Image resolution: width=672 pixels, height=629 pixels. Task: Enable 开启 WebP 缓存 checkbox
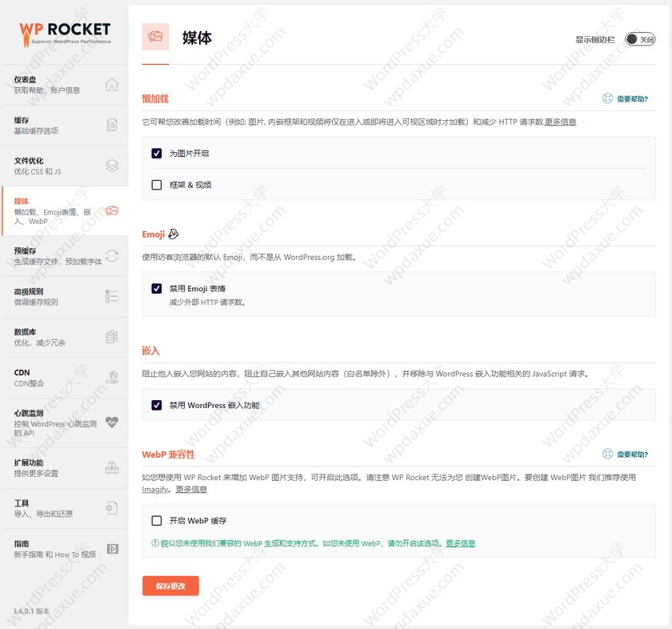point(157,520)
